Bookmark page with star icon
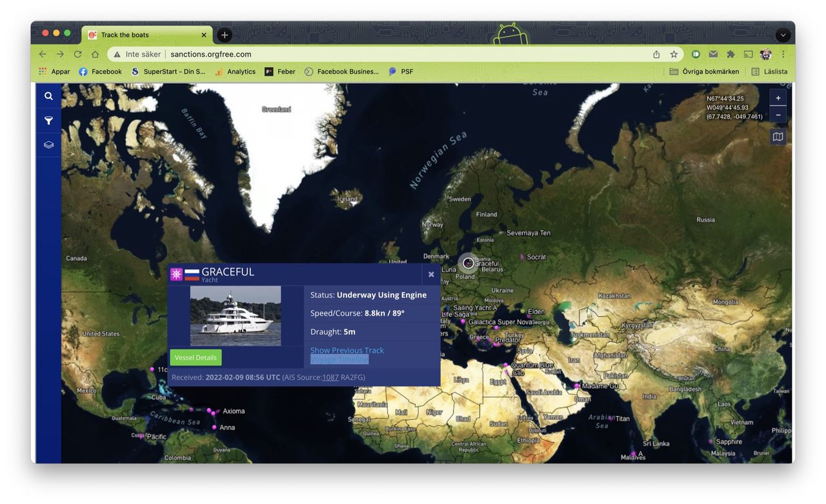 (x=674, y=54)
